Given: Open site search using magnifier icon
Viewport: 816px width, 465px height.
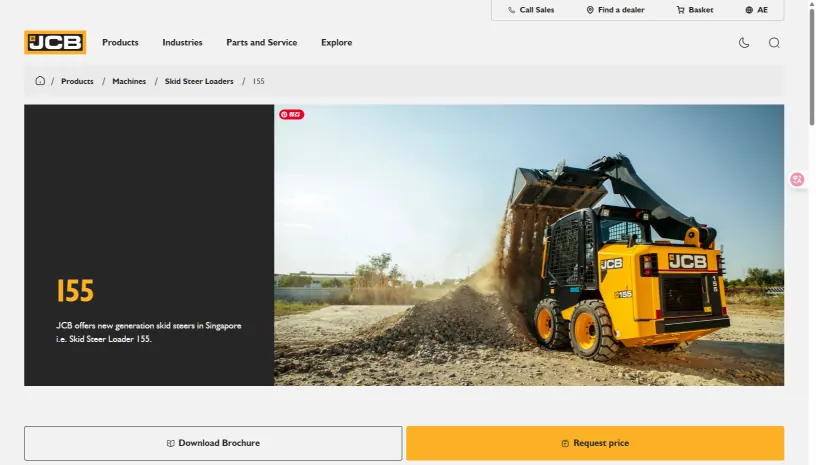Looking at the screenshot, I should pyautogui.click(x=774, y=43).
